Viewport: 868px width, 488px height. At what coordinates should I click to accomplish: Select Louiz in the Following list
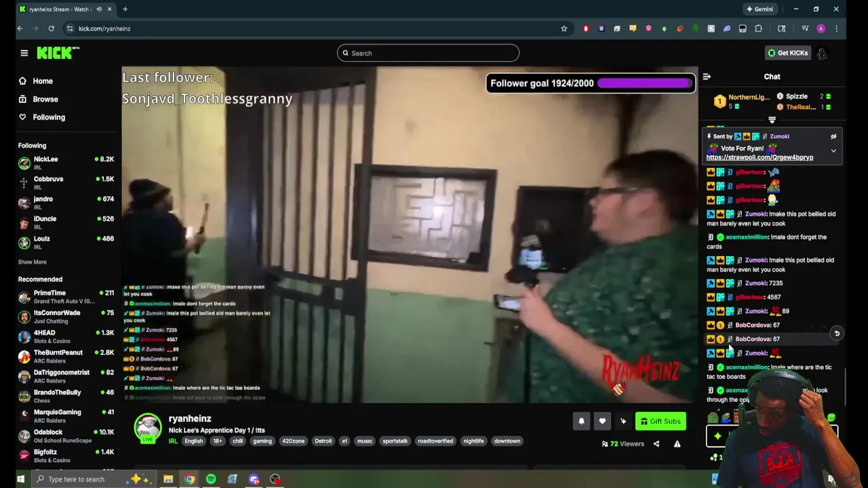coord(66,243)
